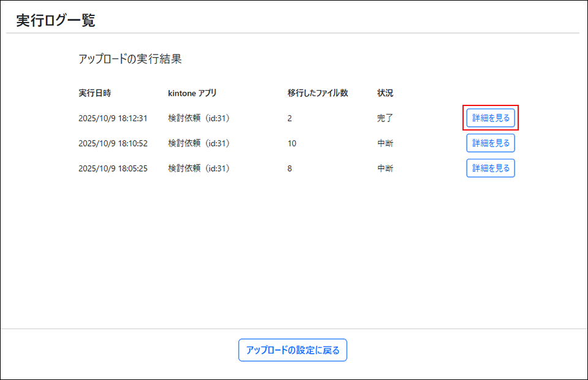Open details of the 18:10:52 run
The image size is (588, 380).
click(491, 143)
